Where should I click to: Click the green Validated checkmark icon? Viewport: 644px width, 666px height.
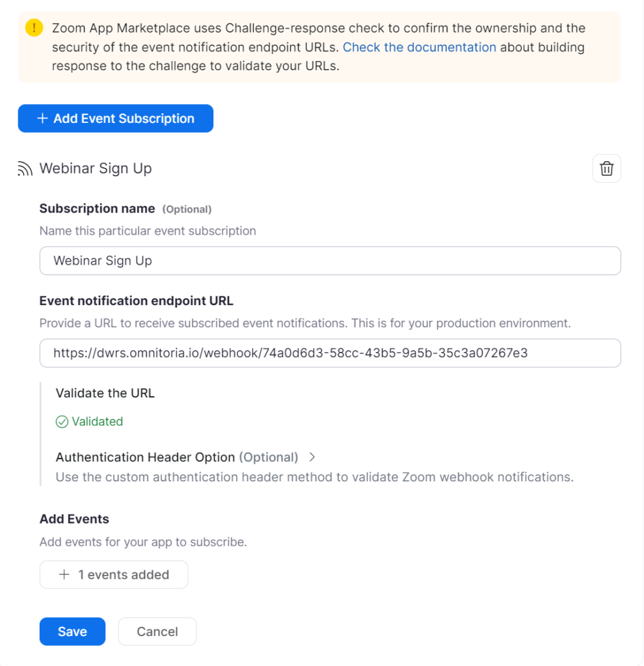pos(62,421)
